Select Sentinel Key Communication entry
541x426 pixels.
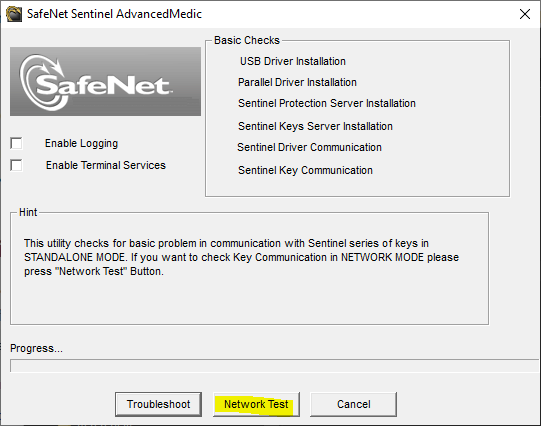click(305, 170)
